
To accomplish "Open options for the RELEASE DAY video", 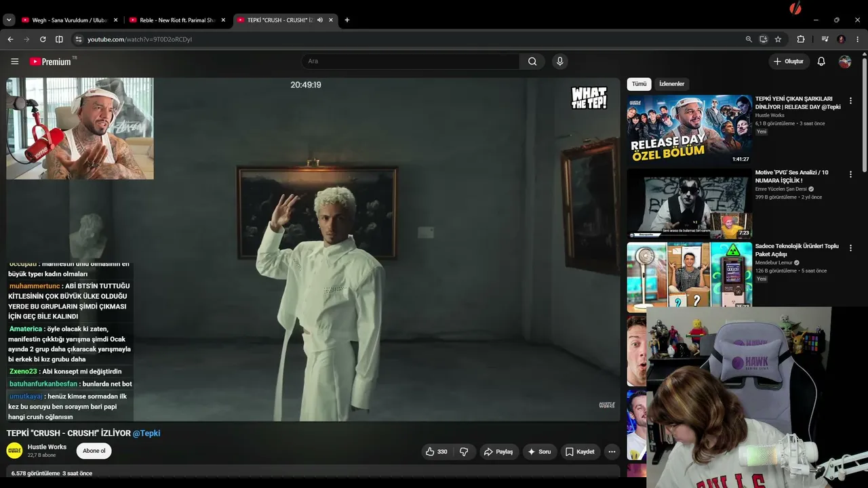I will (x=850, y=101).
